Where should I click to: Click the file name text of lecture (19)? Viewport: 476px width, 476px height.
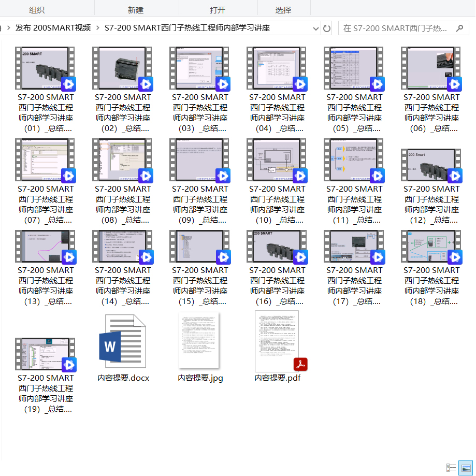tap(46, 394)
